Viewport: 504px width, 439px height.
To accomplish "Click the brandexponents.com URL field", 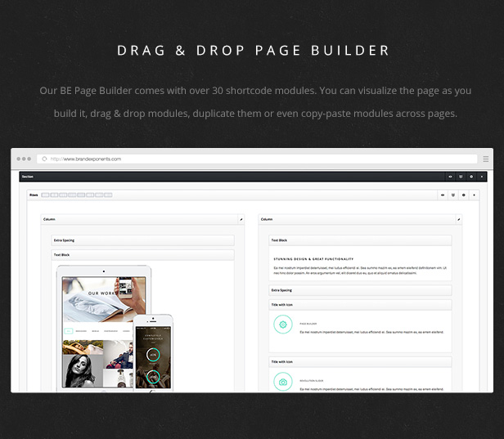I will coord(257,159).
